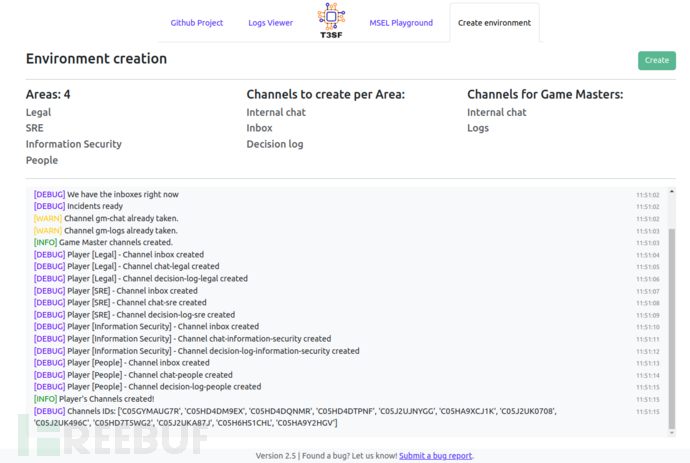Screen dimensions: 690x463
Task: Click the Environment creation heading
Action: 96,60
